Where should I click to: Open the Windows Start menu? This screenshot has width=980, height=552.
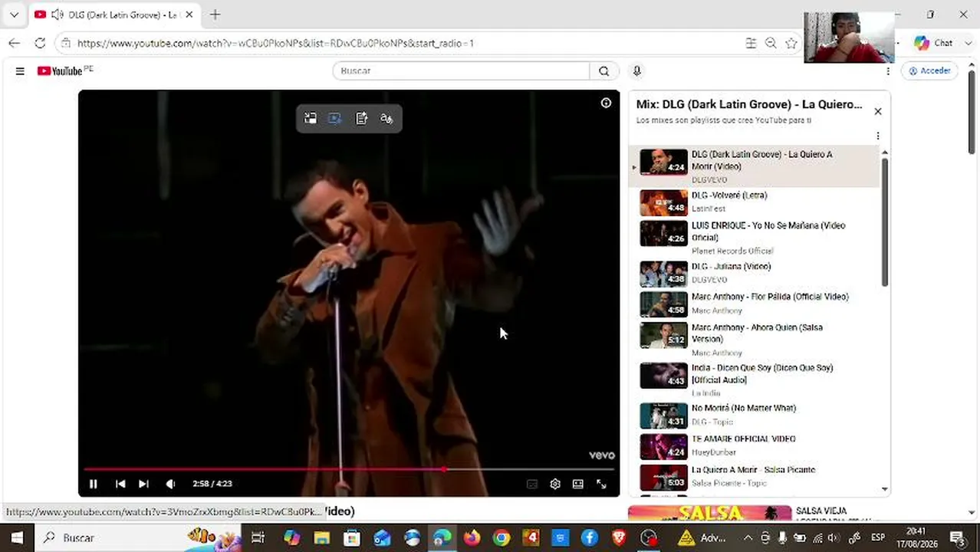pos(17,537)
